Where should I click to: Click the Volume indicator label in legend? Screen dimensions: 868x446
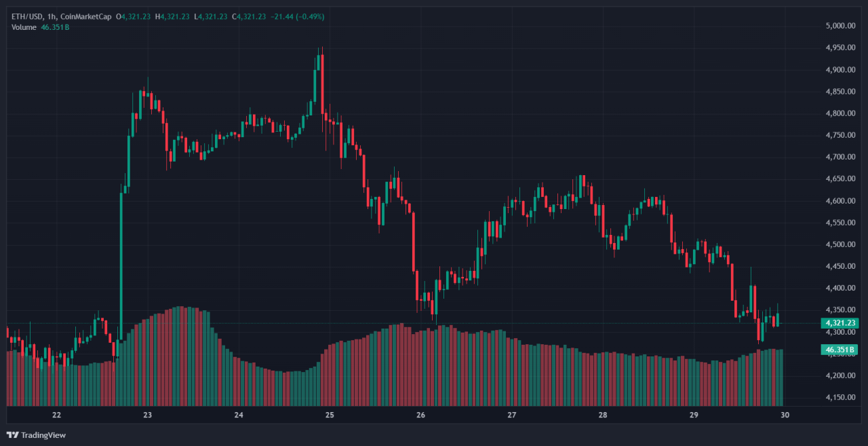[x=24, y=26]
